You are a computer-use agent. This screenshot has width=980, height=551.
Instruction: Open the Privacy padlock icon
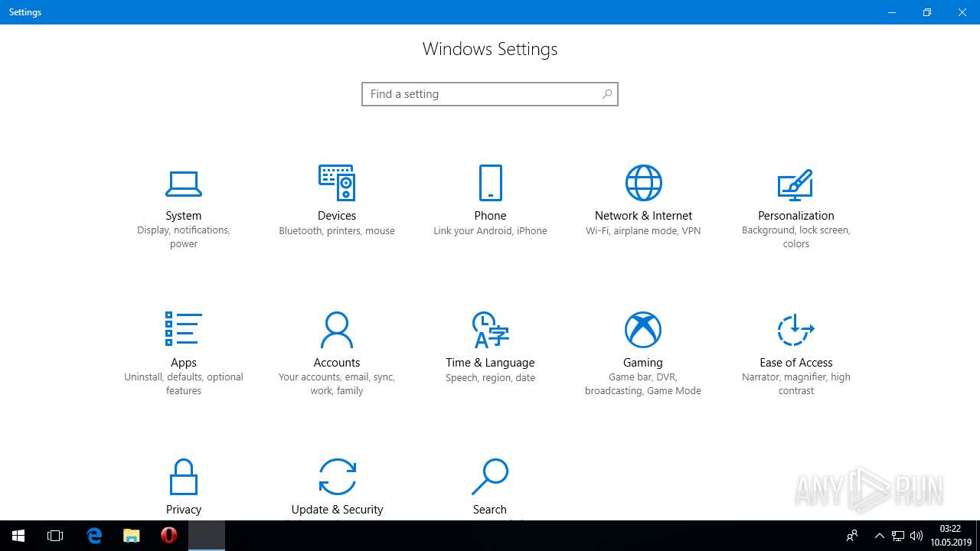pyautogui.click(x=184, y=477)
